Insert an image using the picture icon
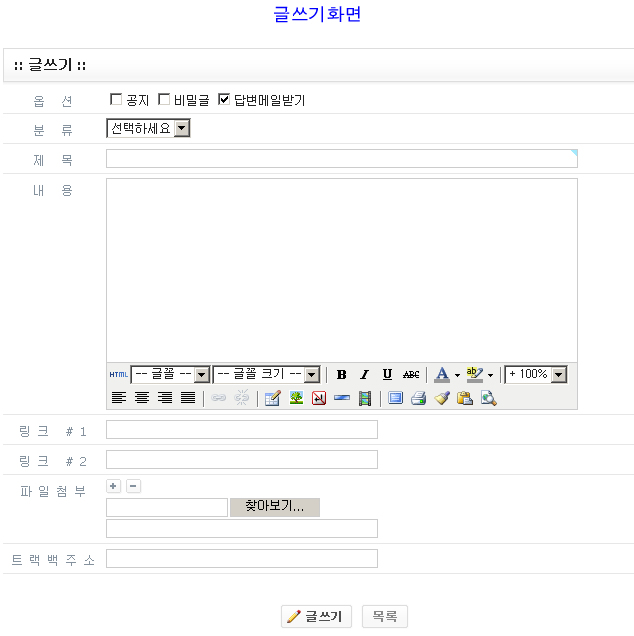 [296, 398]
